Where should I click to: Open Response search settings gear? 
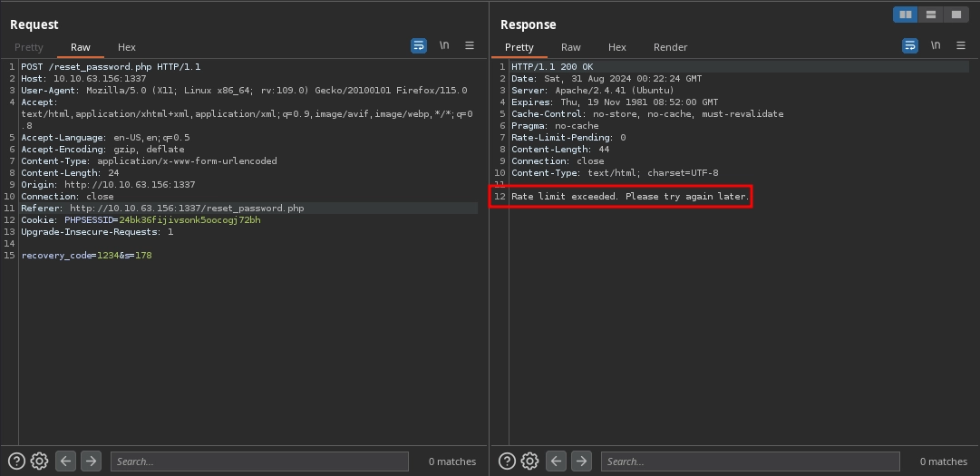pyautogui.click(x=529, y=461)
